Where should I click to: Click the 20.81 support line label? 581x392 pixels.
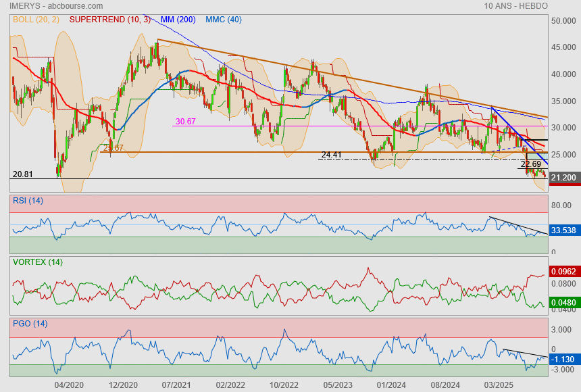point(23,174)
